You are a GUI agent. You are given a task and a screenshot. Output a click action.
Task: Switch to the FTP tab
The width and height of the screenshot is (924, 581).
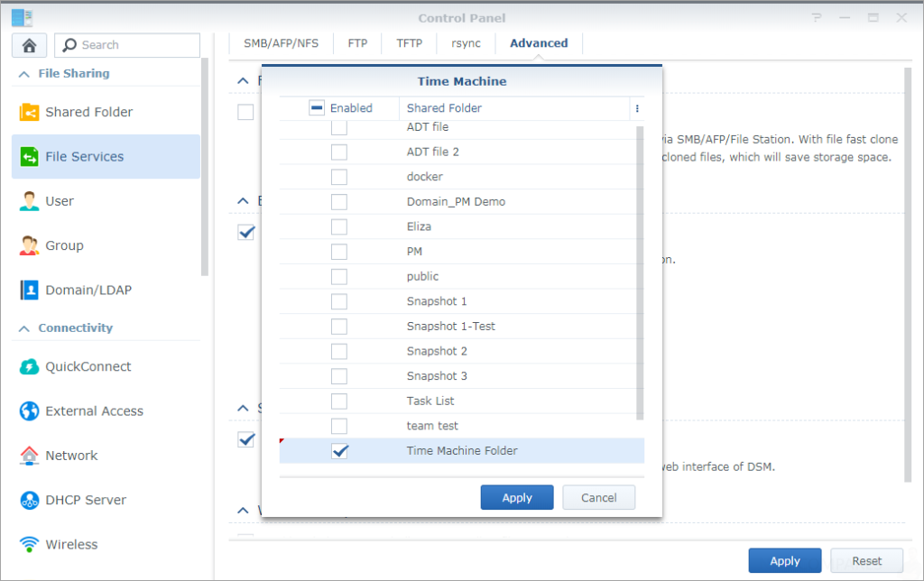click(356, 42)
